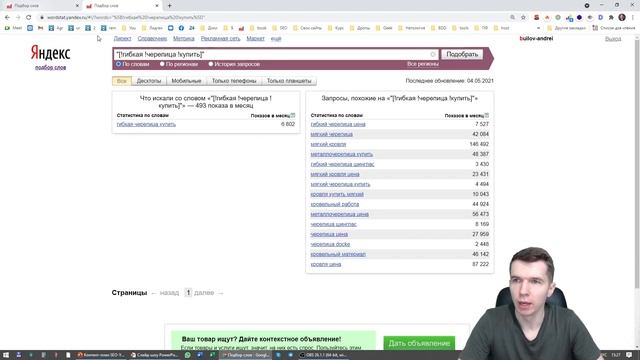
Task: Open the 'черепица docke' similar query
Action: point(330,244)
